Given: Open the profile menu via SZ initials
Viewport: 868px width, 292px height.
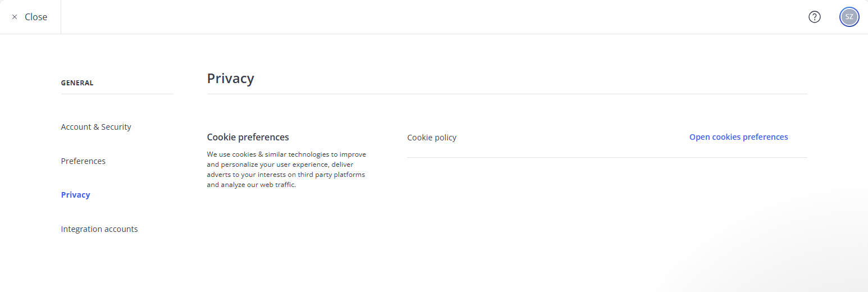Looking at the screenshot, I should [849, 17].
